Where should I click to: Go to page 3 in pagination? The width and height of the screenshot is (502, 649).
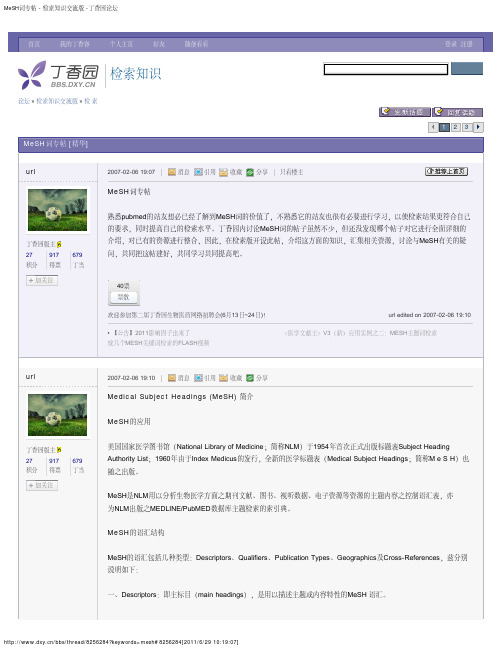[x=466, y=127]
